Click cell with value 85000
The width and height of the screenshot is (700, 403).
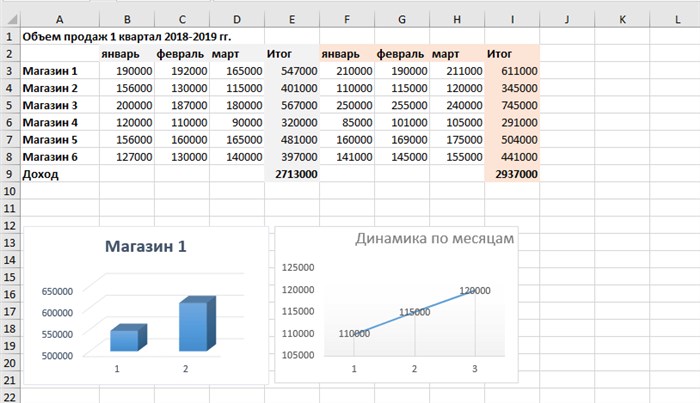click(347, 122)
